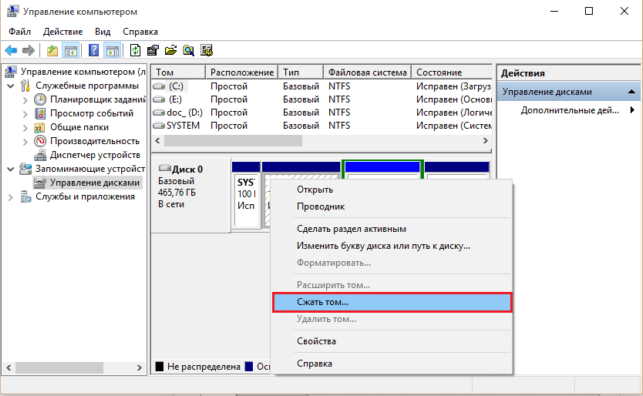Open the Файл menu

(x=20, y=32)
